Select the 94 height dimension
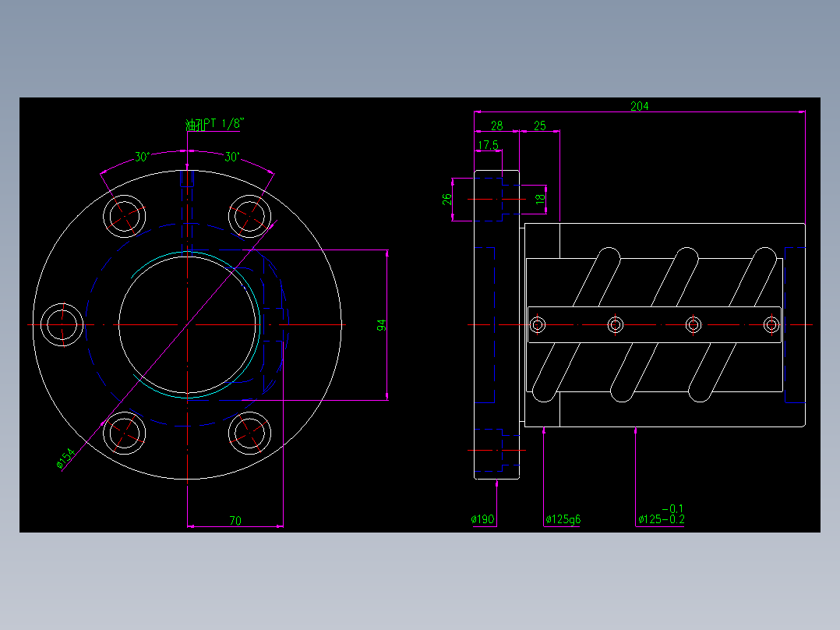840x630 pixels. [x=381, y=325]
